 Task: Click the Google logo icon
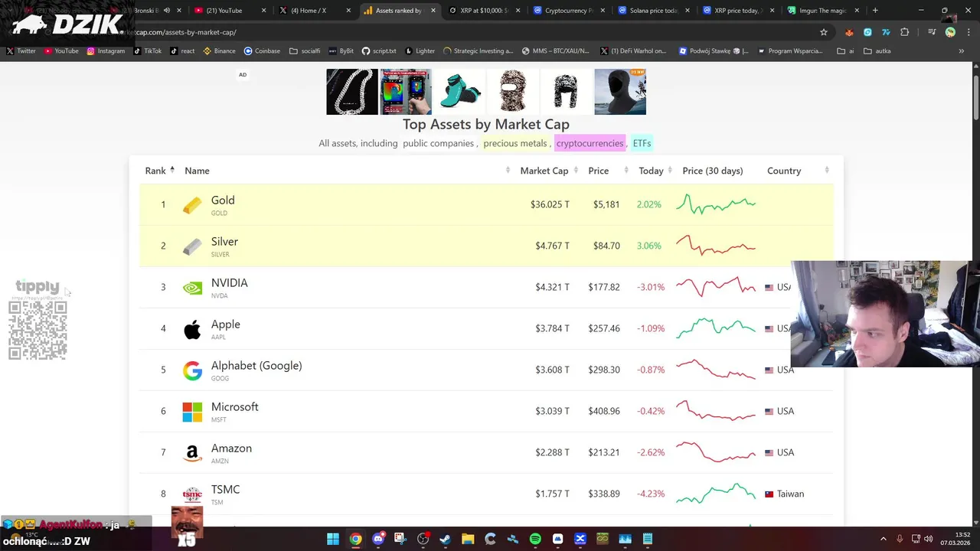(x=192, y=370)
